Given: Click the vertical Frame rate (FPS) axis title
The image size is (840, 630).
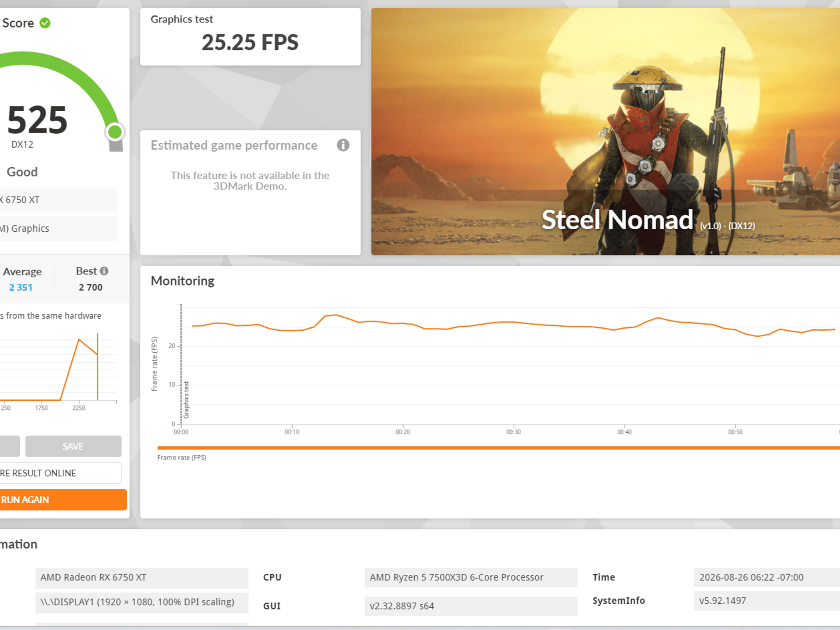Looking at the screenshot, I should tap(154, 364).
